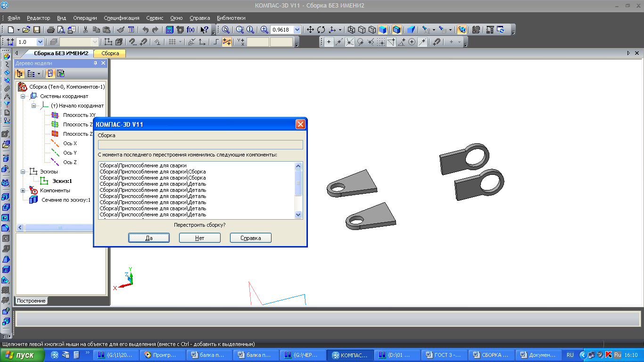Open the Сервис menu

tap(155, 18)
